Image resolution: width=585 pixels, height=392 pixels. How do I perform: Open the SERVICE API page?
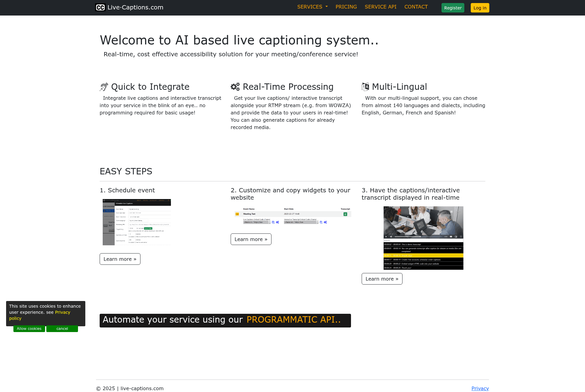381,7
